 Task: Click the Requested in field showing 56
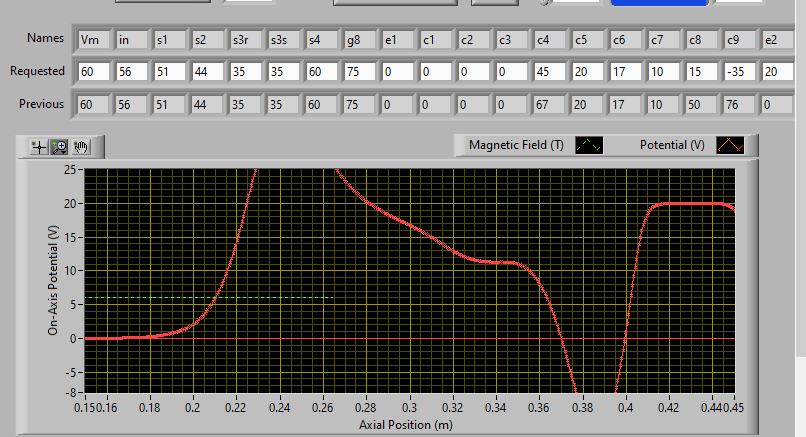click(x=132, y=71)
